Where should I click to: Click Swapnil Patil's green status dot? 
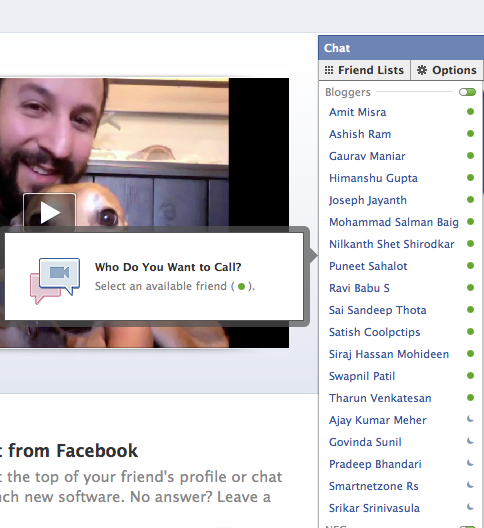coord(471,375)
